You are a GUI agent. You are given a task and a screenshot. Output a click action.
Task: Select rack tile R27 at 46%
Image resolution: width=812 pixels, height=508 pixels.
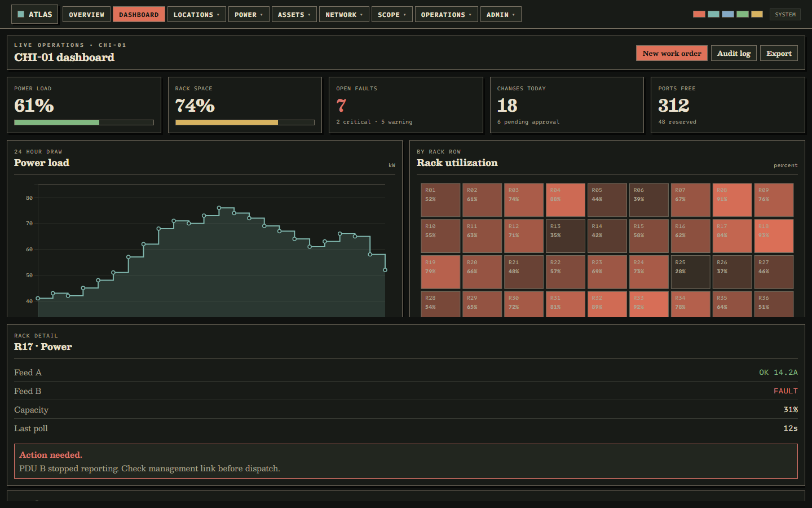(x=774, y=272)
